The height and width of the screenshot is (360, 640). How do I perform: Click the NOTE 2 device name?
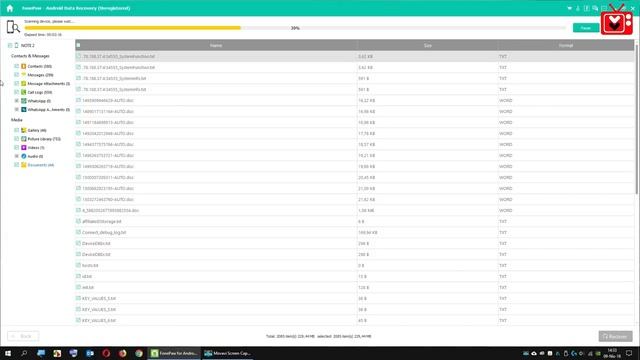pyautogui.click(x=28, y=45)
